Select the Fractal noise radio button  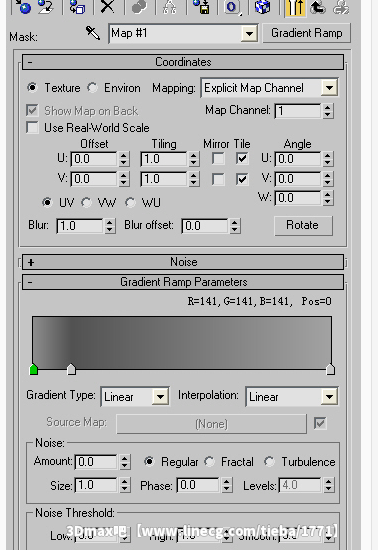point(209,462)
